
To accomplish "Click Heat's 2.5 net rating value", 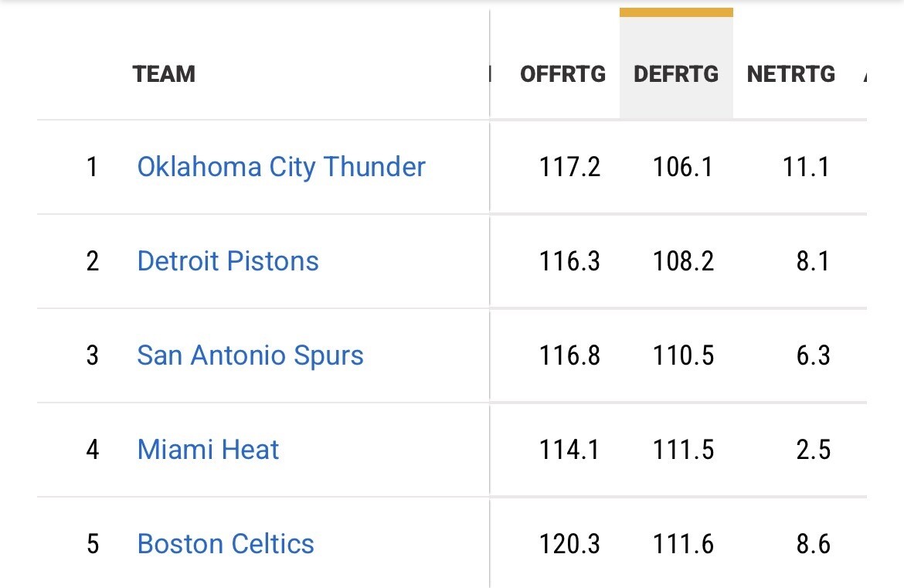I will tap(813, 450).
